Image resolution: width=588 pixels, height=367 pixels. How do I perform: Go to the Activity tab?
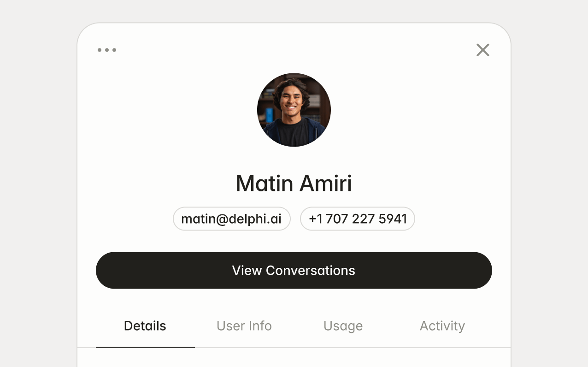[x=442, y=326]
